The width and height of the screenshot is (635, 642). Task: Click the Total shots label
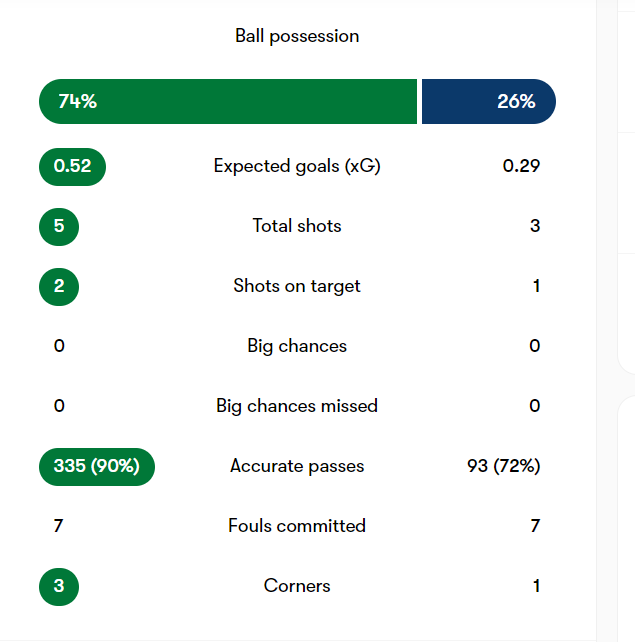click(x=297, y=226)
